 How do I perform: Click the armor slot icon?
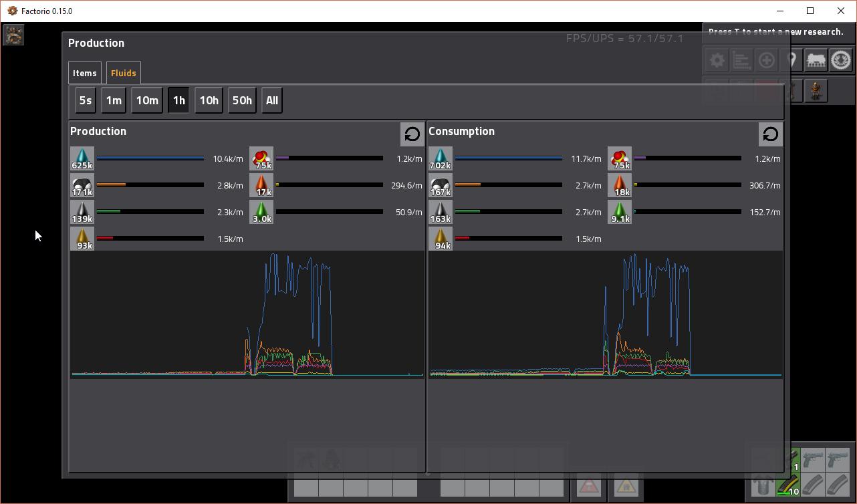coord(763,485)
